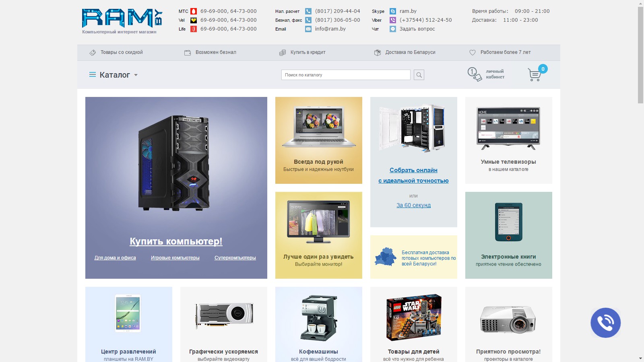
Task: Click the fax number (8017) 306-05-00
Action: [338, 20]
